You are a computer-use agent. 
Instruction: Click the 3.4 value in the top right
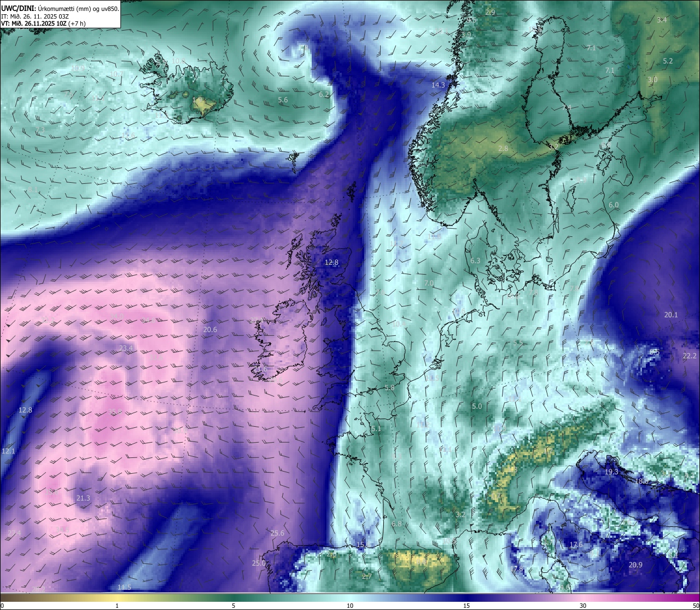662,20
